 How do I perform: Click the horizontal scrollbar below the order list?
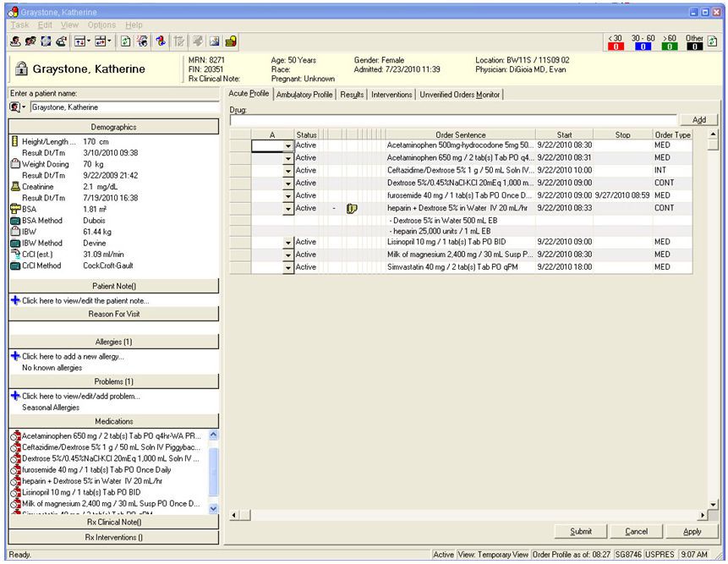click(465, 514)
